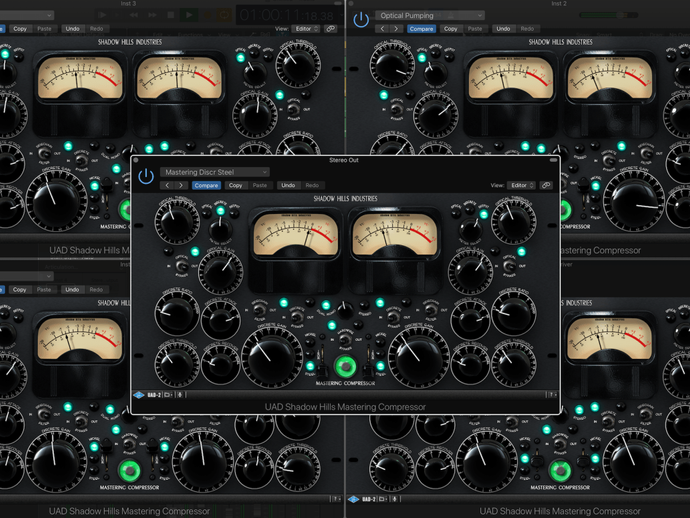Click the UAD-2 label in Stereo Out toolbar

[x=154, y=395]
